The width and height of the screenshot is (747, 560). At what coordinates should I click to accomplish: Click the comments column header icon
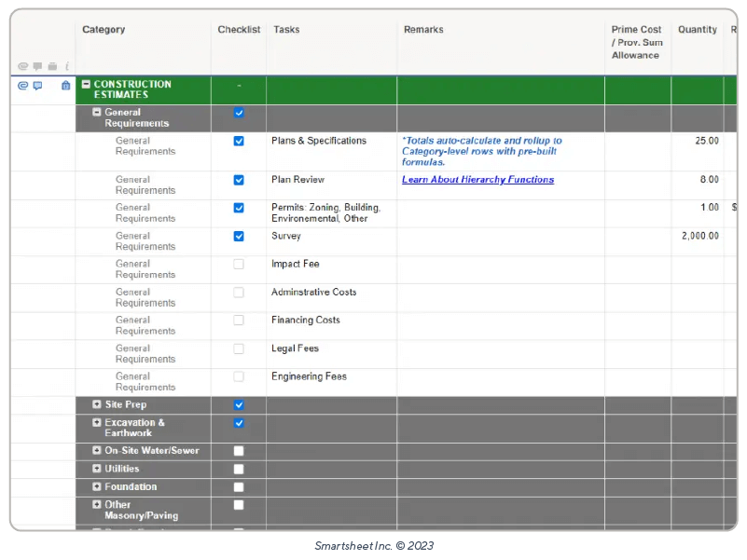point(37,66)
